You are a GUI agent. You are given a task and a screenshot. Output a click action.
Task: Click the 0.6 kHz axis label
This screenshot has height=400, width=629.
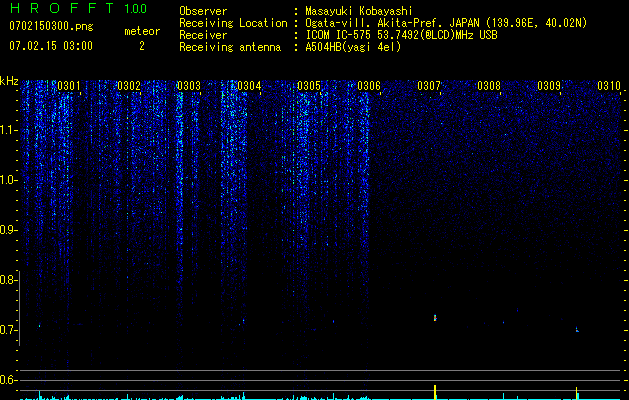pyautogui.click(x=8, y=380)
